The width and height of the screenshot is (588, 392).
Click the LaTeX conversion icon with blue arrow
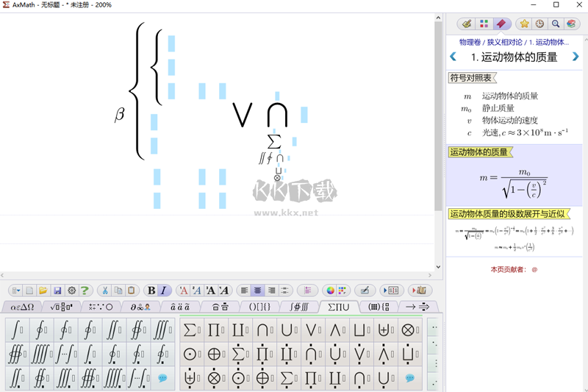coord(391,291)
